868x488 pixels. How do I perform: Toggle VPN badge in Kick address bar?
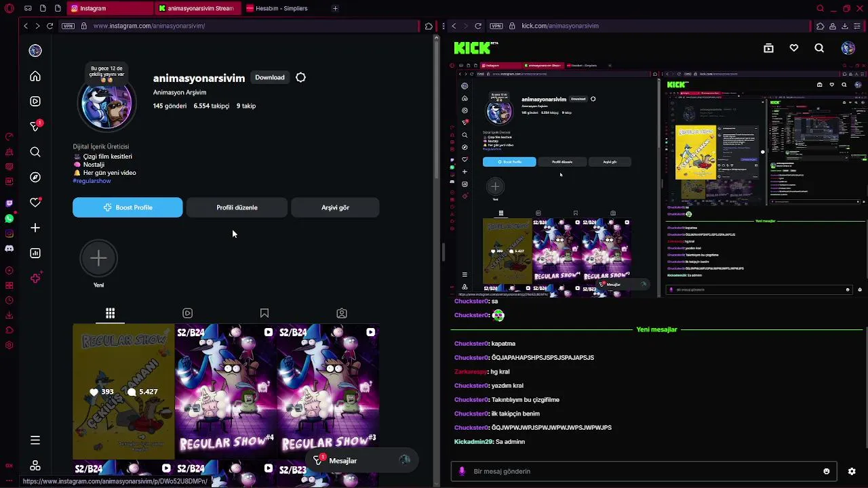click(496, 26)
